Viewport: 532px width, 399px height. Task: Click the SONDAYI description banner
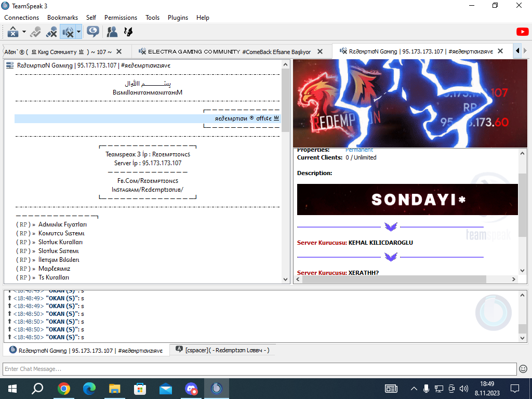coord(407,199)
